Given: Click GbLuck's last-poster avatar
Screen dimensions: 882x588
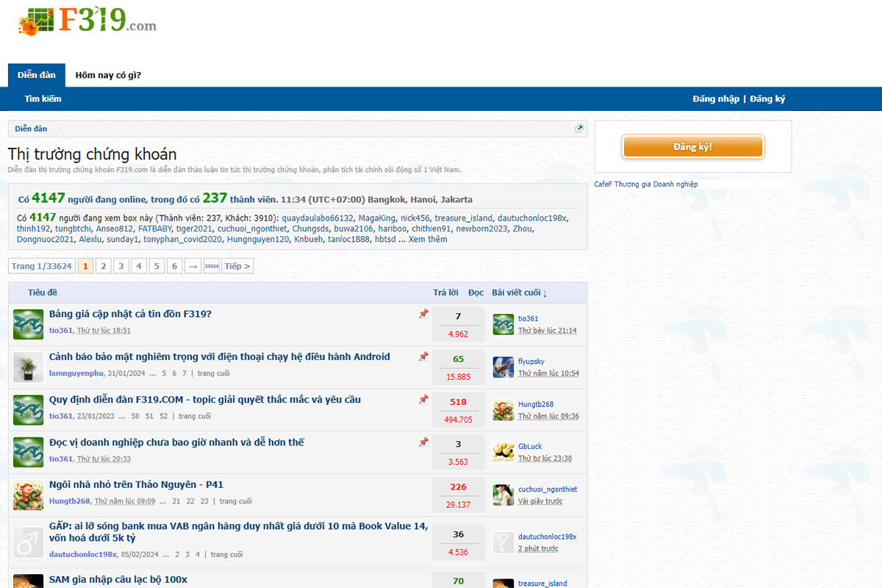Looking at the screenshot, I should tap(503, 452).
